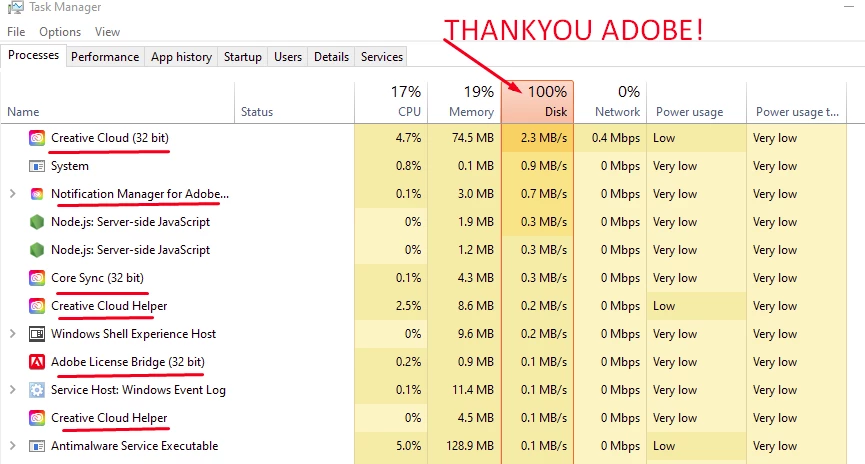865x464 pixels.
Task: Click icon of Creative Cloud Helper using 4.5 MB
Action: 37,418
